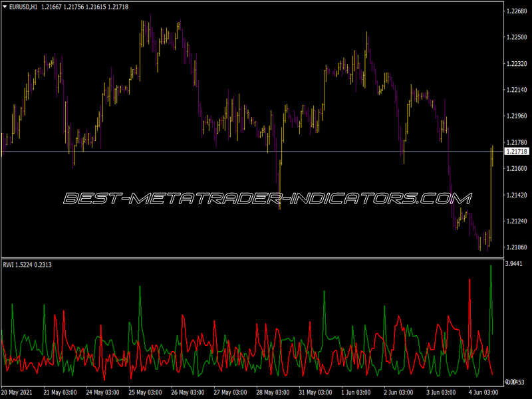Select the 3.9441 indicator scale maximum
532x399 pixels.
[514, 263]
